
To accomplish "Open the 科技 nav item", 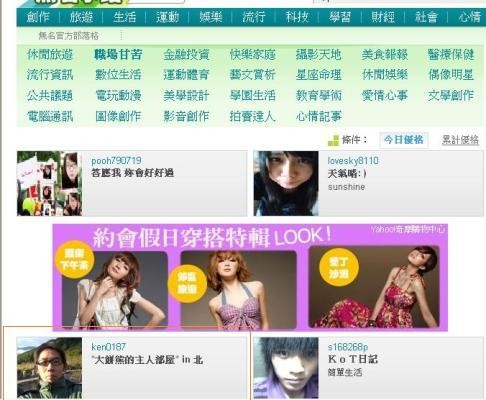I will (x=297, y=17).
